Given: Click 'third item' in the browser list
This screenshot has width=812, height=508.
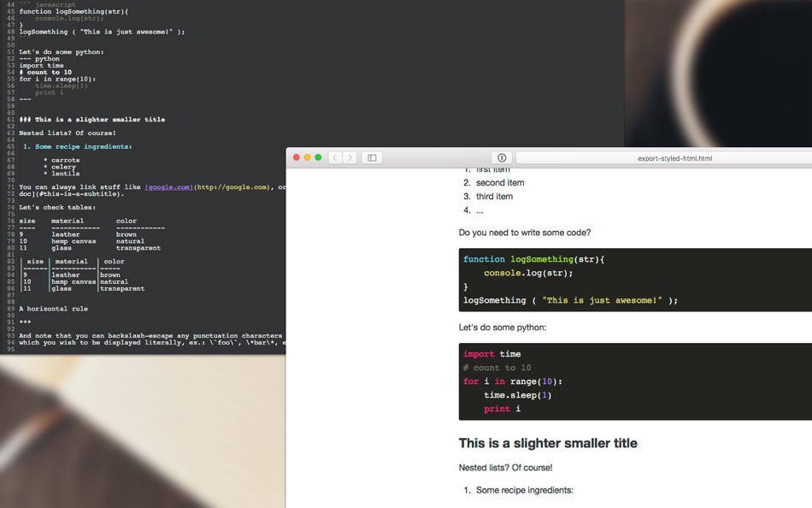Looking at the screenshot, I should tap(495, 197).
